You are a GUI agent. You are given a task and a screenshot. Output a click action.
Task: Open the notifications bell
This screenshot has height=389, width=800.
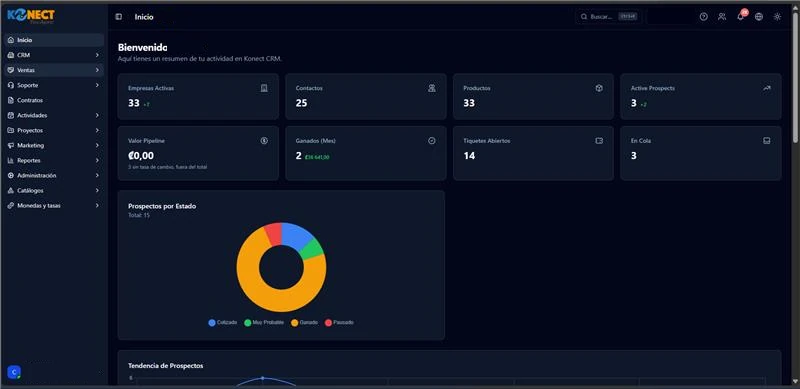[x=740, y=17]
